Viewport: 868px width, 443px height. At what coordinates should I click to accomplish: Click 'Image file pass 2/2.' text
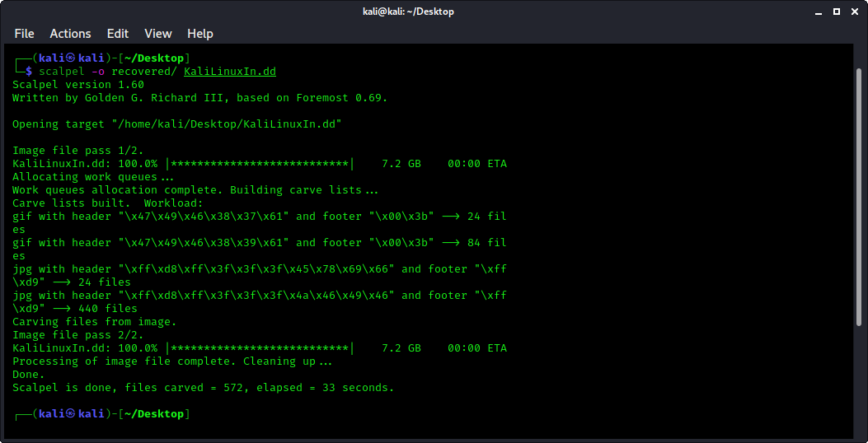click(x=78, y=334)
